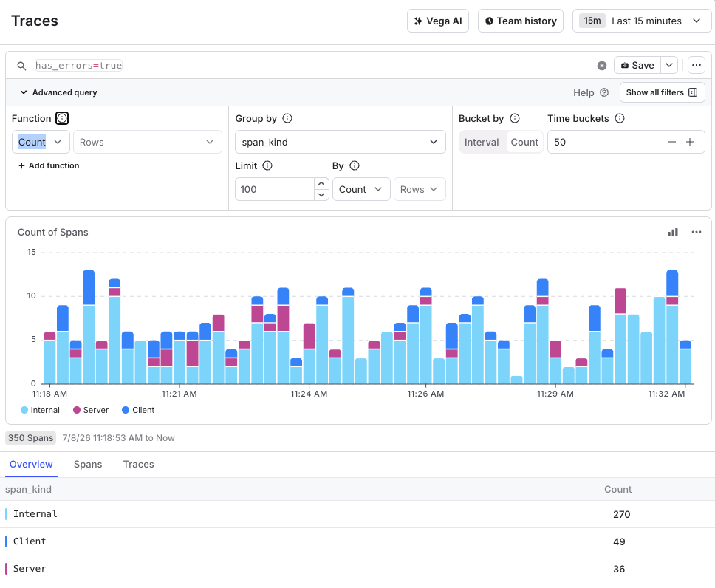This screenshot has height=588, width=715.
Task: Select Count bucket mode
Action: pos(524,143)
